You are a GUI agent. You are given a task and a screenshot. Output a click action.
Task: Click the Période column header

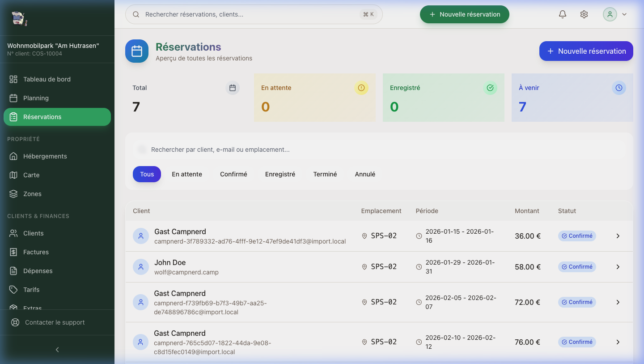pyautogui.click(x=427, y=211)
